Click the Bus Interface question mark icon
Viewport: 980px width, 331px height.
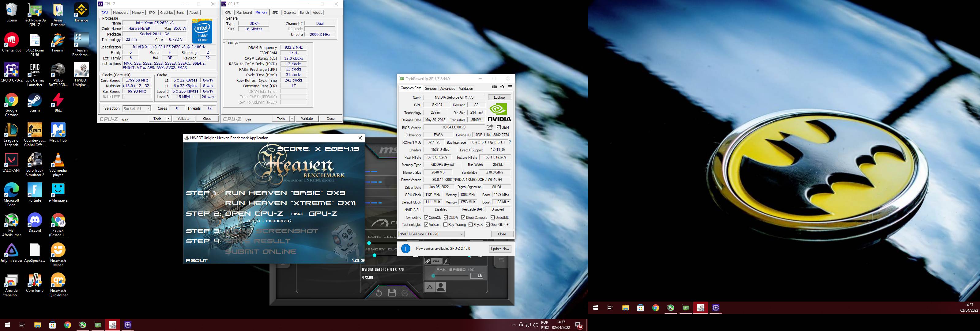[x=510, y=143]
